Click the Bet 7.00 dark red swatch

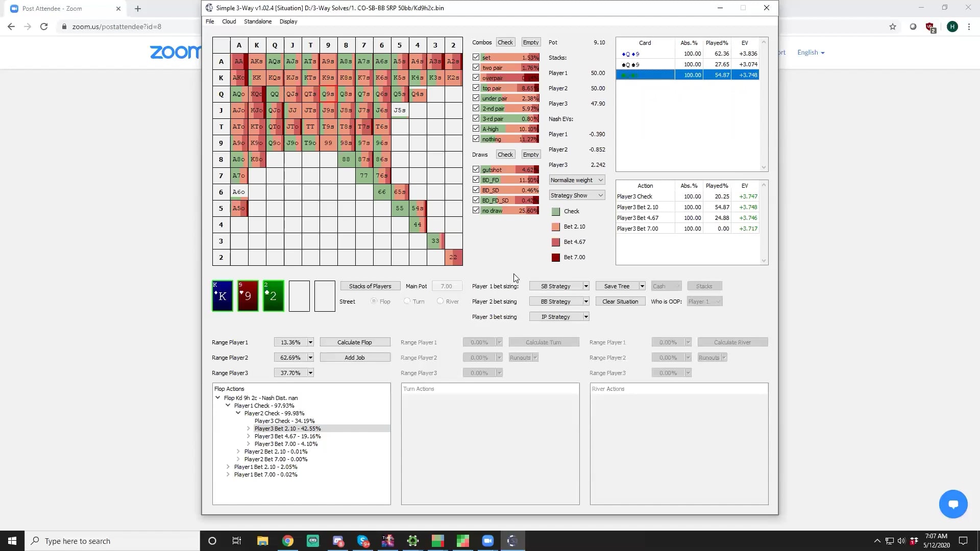[x=556, y=258]
